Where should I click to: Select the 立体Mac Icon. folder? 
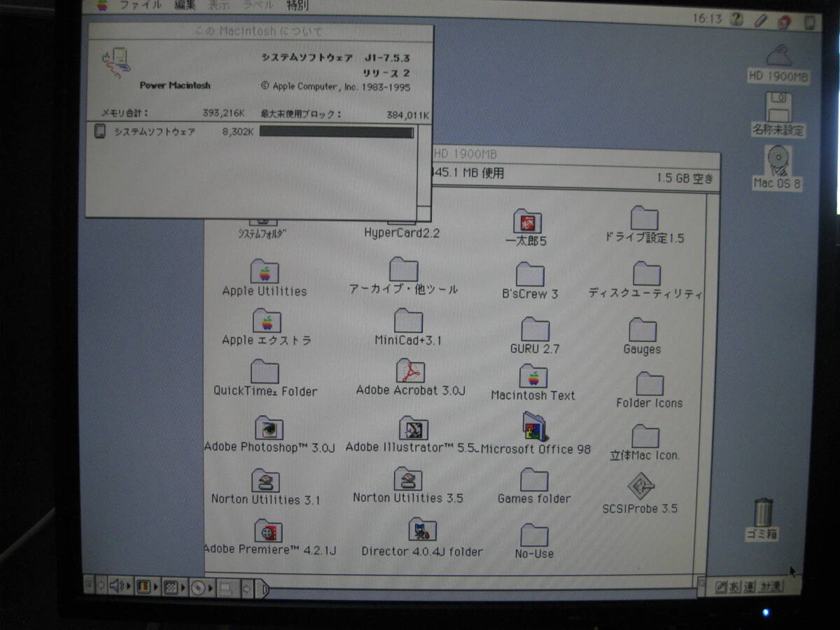(x=645, y=435)
